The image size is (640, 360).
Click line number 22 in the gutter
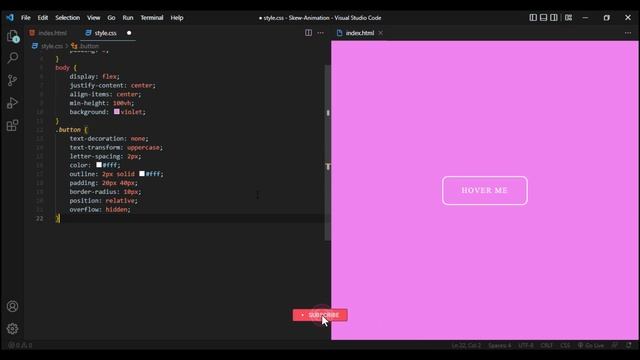(39, 218)
